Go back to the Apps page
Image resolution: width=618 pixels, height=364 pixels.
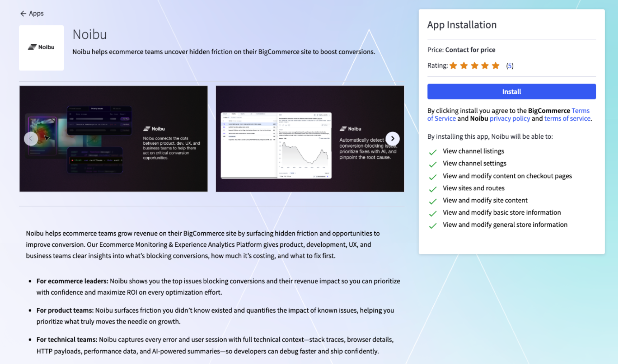(x=32, y=13)
